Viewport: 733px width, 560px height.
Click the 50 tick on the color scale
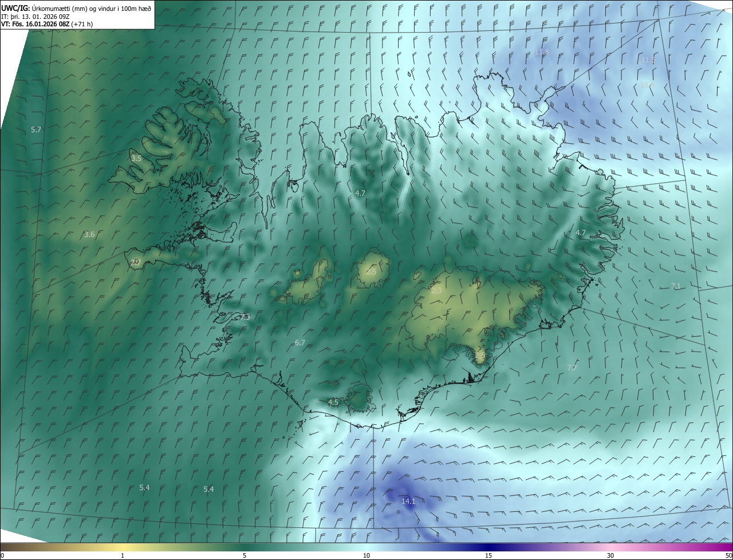point(728,556)
